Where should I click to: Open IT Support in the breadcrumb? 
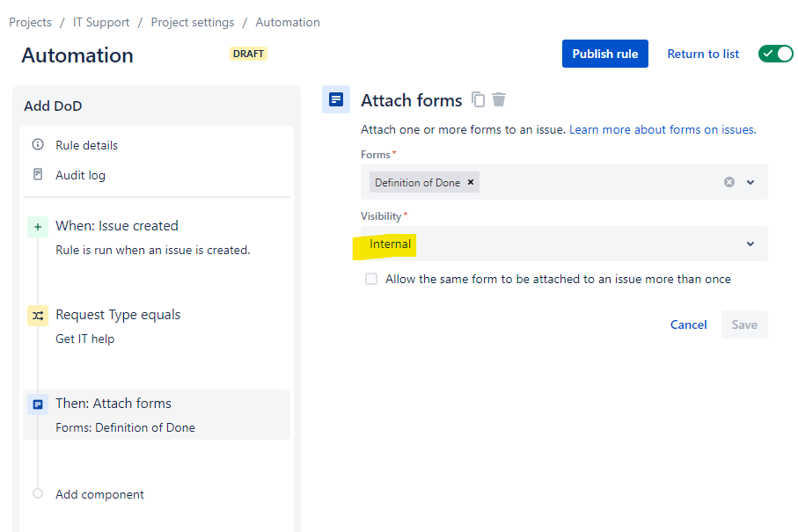(101, 22)
